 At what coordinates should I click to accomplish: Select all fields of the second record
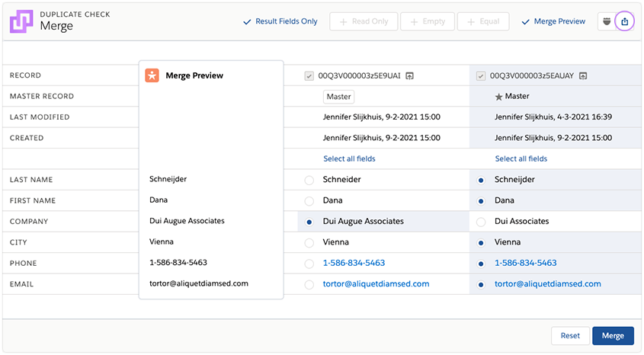(x=521, y=158)
